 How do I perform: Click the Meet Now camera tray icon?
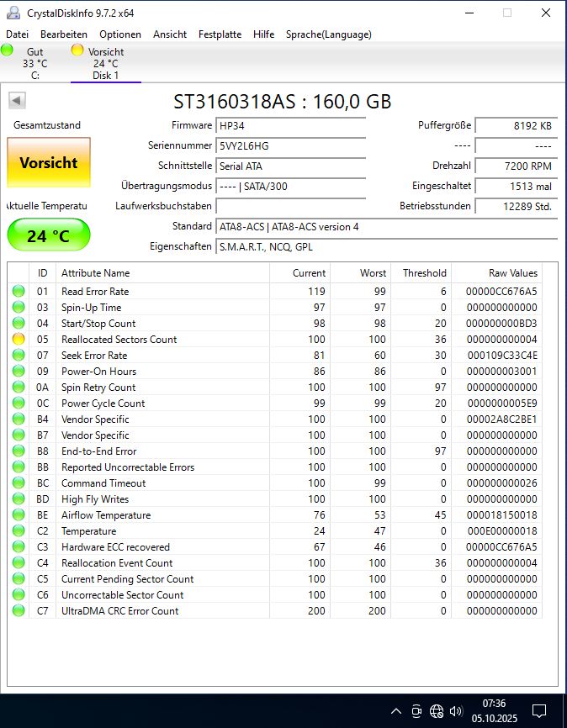pyautogui.click(x=416, y=711)
